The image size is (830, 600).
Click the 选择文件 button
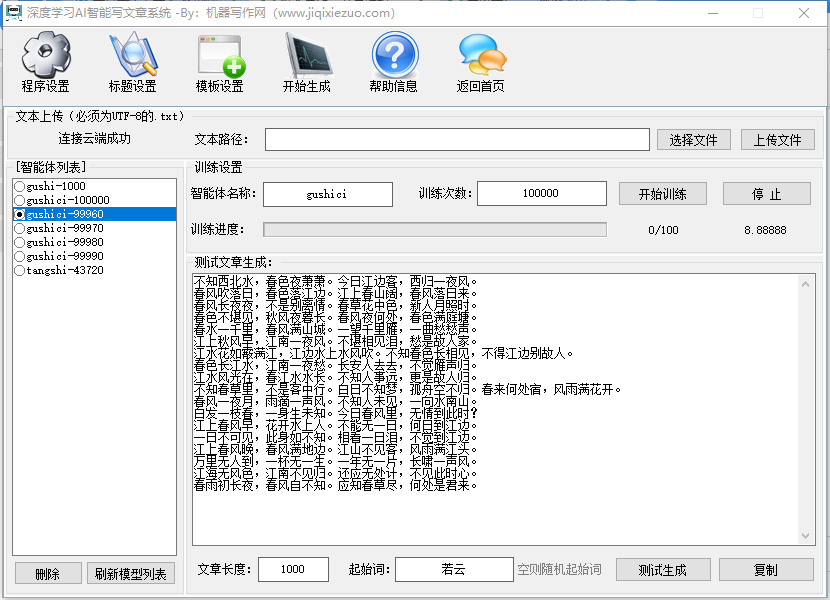click(x=693, y=140)
